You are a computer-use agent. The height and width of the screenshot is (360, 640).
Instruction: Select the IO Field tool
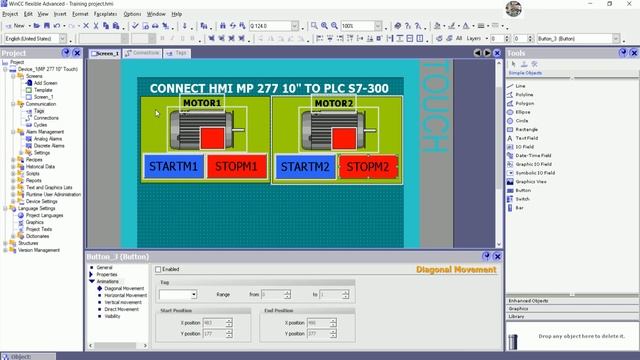[x=524, y=147]
